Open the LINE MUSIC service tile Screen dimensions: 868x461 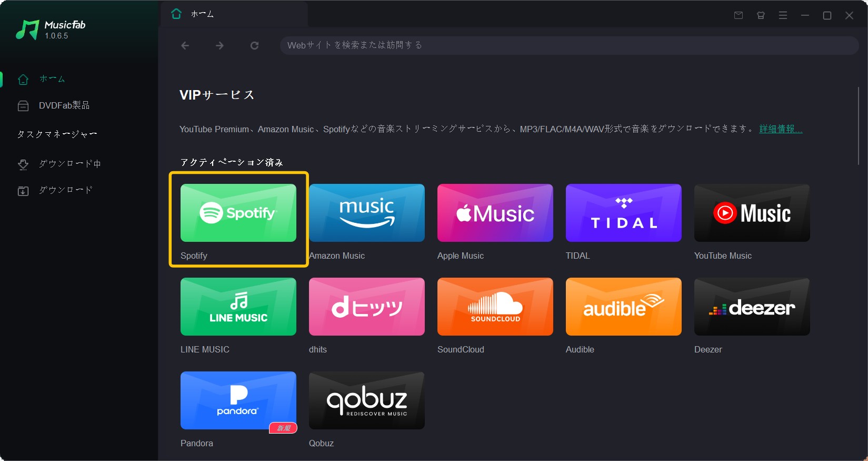pyautogui.click(x=238, y=307)
